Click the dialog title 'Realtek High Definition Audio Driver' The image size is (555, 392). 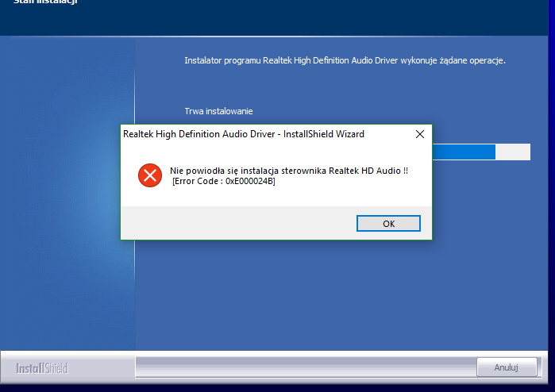[199, 134]
